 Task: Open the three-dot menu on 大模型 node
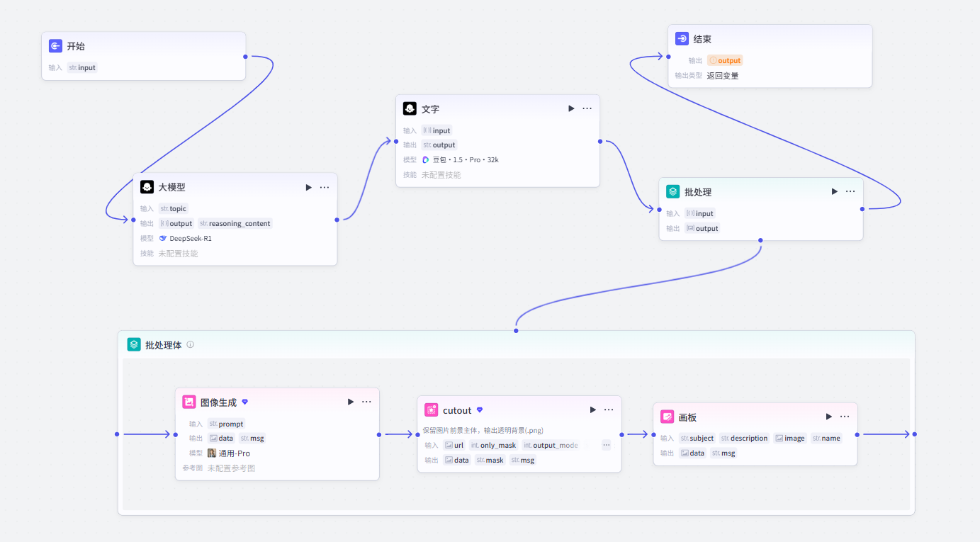(325, 187)
